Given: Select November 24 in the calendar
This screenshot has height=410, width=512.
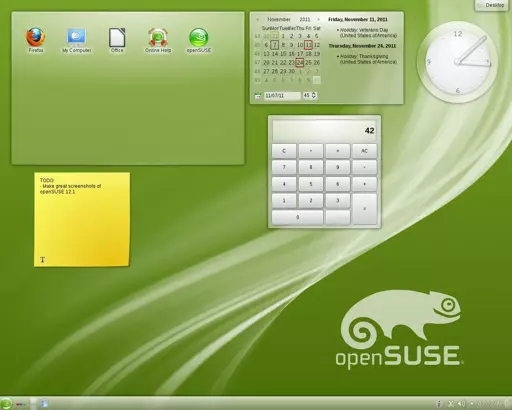Looking at the screenshot, I should coord(300,62).
